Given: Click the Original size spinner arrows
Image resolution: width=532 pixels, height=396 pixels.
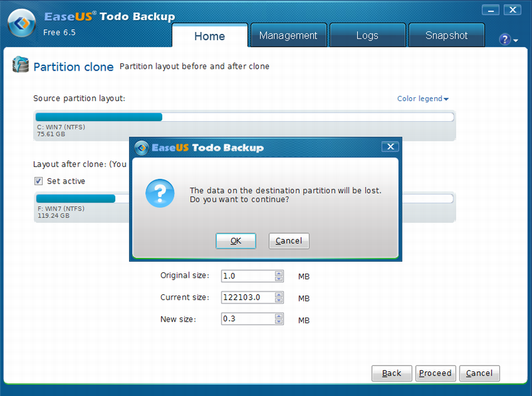Looking at the screenshot, I should click(279, 276).
